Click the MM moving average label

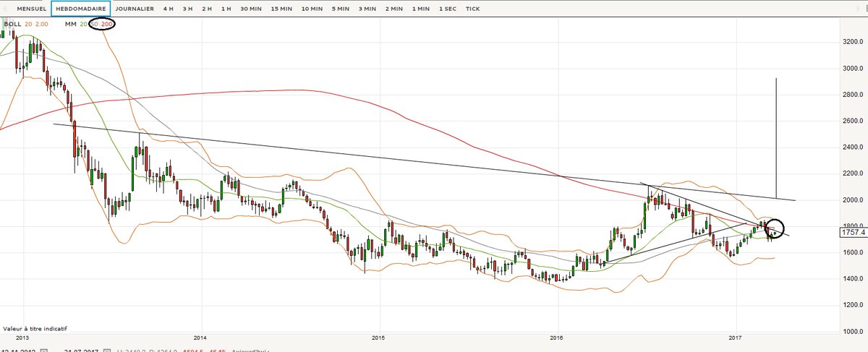point(69,24)
